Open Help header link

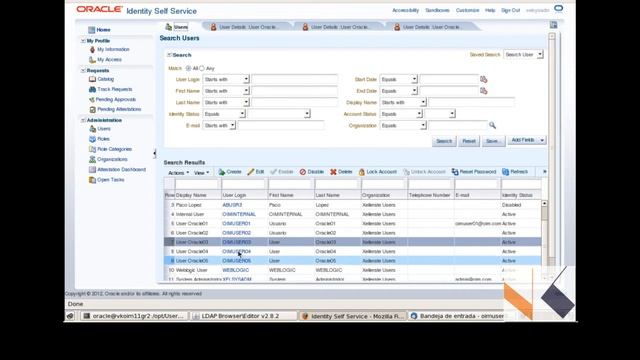(490, 10)
